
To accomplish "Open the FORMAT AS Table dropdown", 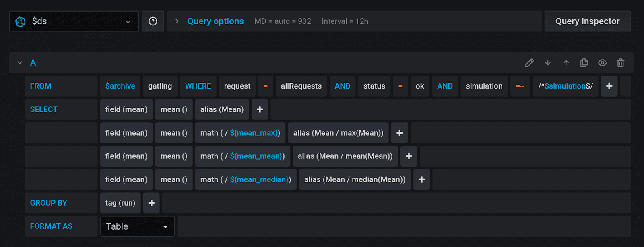I will click(x=137, y=226).
